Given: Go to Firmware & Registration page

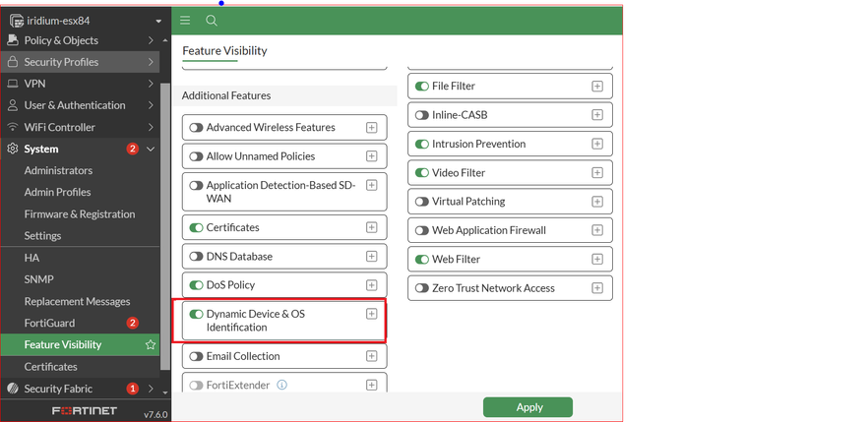Looking at the screenshot, I should (80, 214).
